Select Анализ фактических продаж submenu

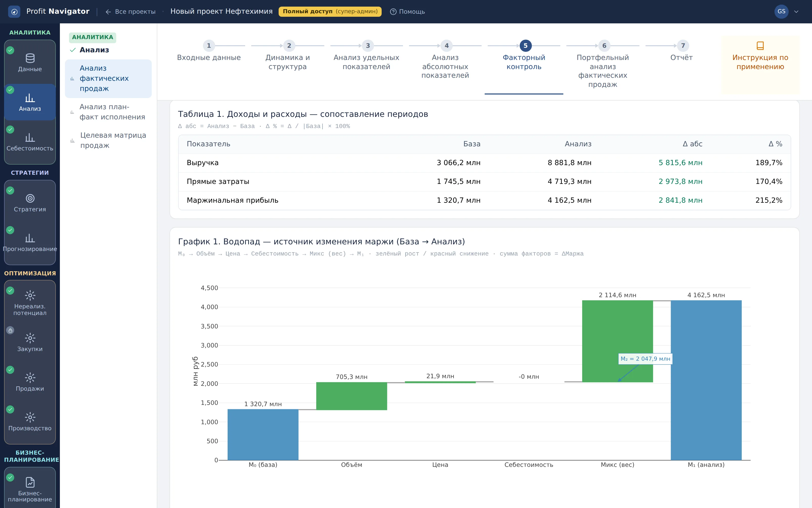(108, 79)
